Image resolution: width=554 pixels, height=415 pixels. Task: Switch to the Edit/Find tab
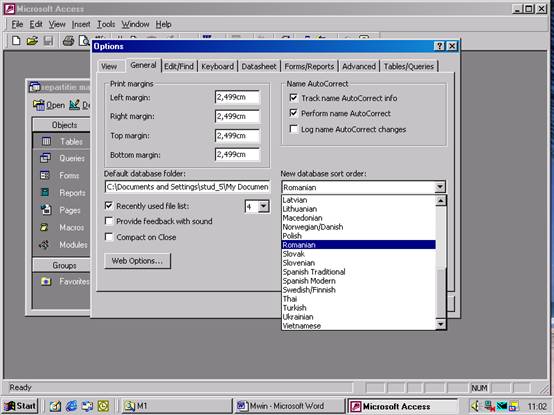179,66
